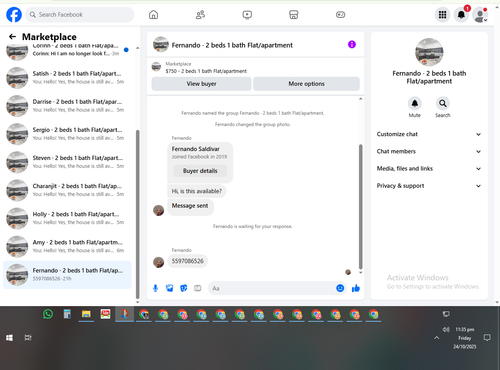
Task: Click the chat message scrollbar
Action: click(x=360, y=207)
